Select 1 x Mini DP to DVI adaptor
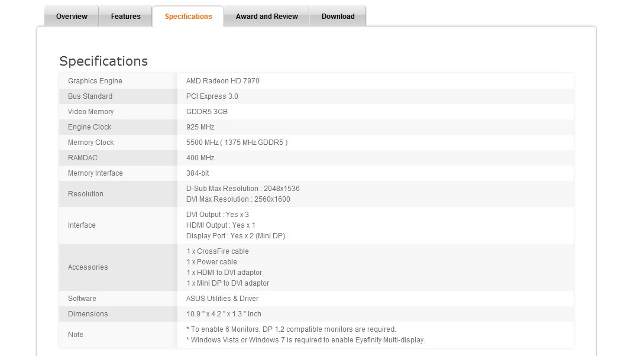The width and height of the screenshot is (644, 356). click(228, 283)
